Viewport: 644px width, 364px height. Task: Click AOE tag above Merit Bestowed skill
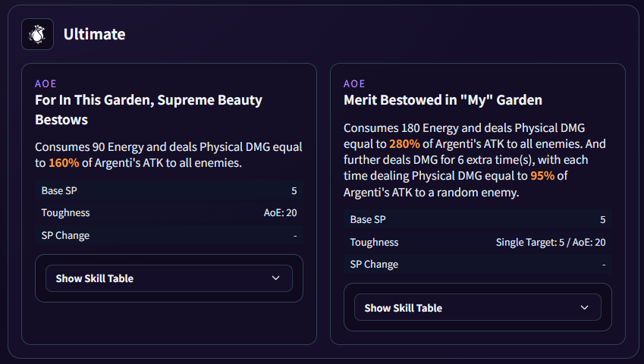(x=354, y=83)
